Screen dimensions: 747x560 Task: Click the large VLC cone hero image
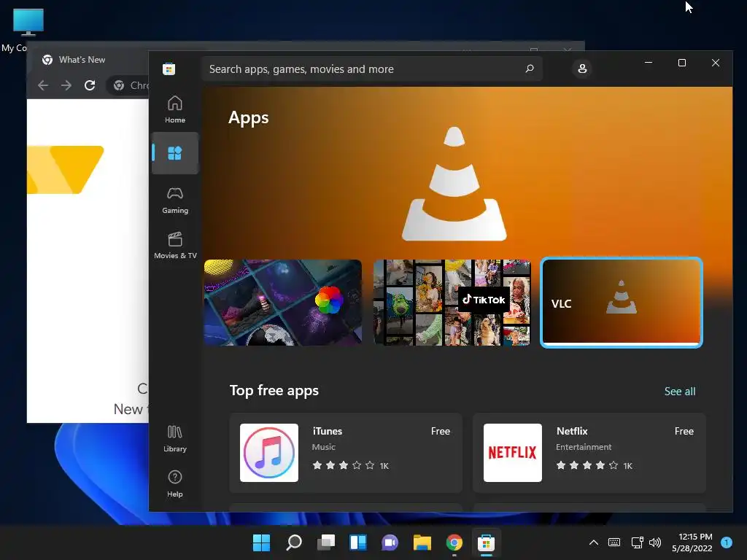click(x=454, y=184)
